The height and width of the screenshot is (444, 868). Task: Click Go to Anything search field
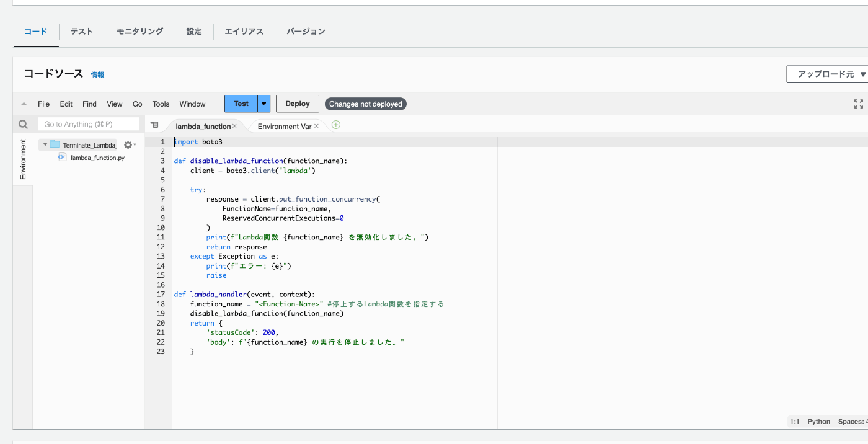pos(89,124)
